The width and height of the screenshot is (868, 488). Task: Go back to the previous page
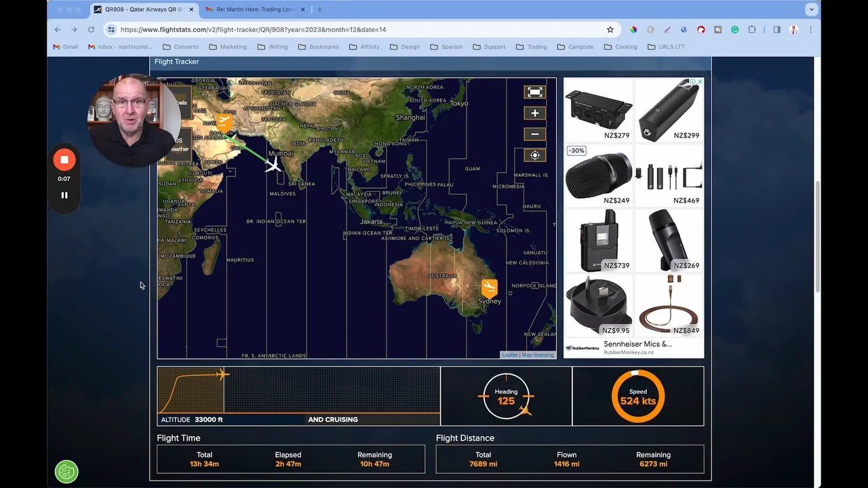[58, 30]
